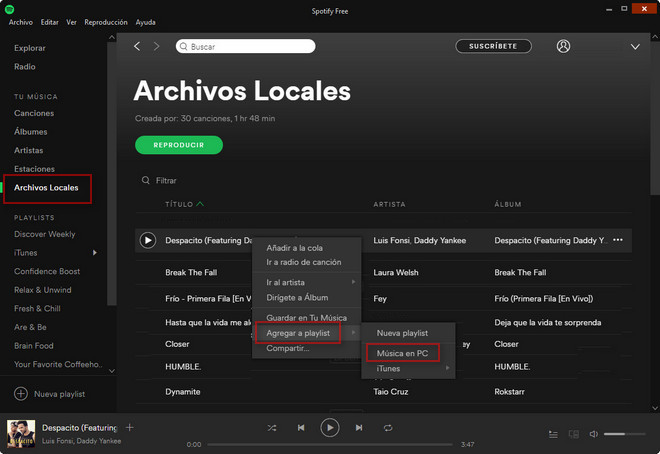The height and width of the screenshot is (454, 660).
Task: Click artist Taio Cruz
Action: pos(391,392)
